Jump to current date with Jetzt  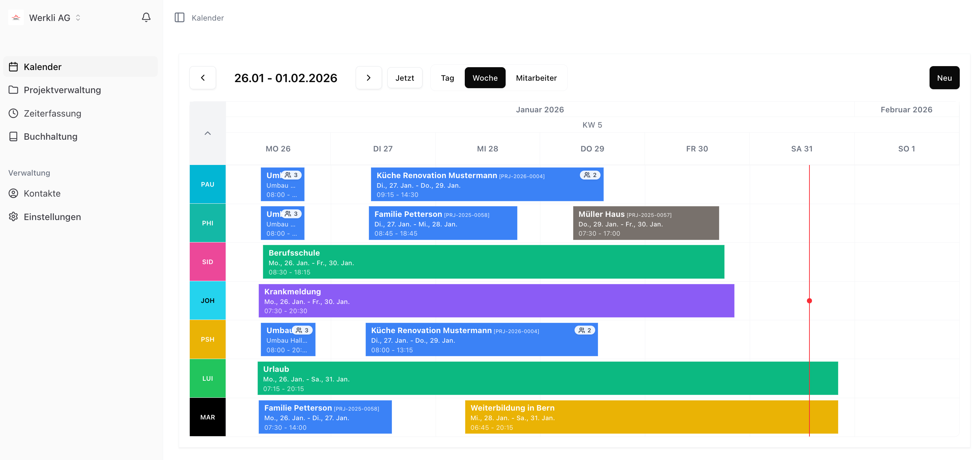405,77
